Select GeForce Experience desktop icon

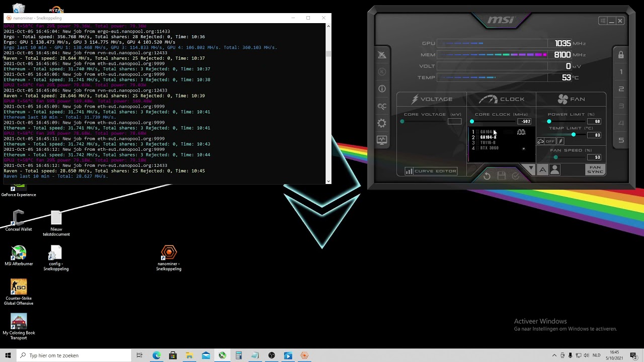tap(19, 191)
